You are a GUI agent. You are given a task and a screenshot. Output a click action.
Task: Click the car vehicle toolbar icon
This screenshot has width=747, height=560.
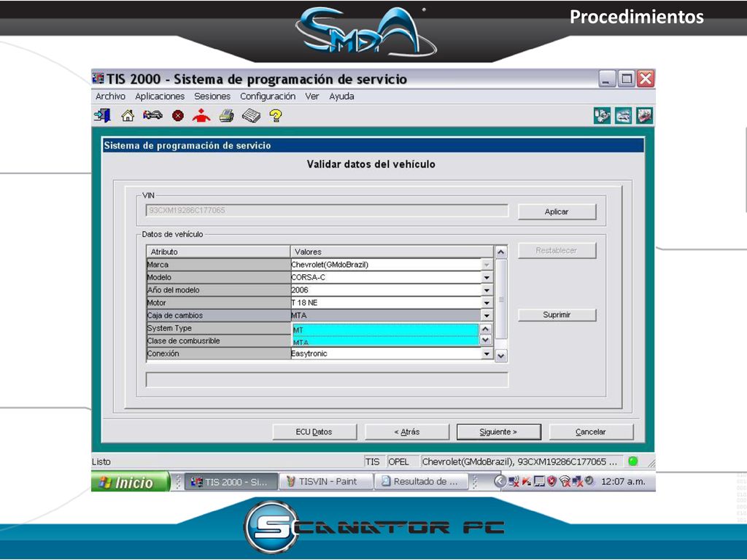point(152,115)
